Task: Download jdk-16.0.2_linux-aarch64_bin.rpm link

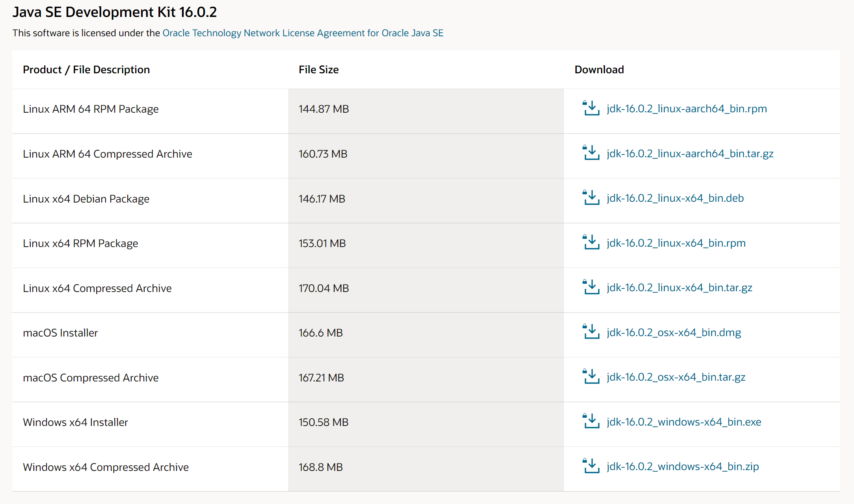Action: click(x=687, y=109)
